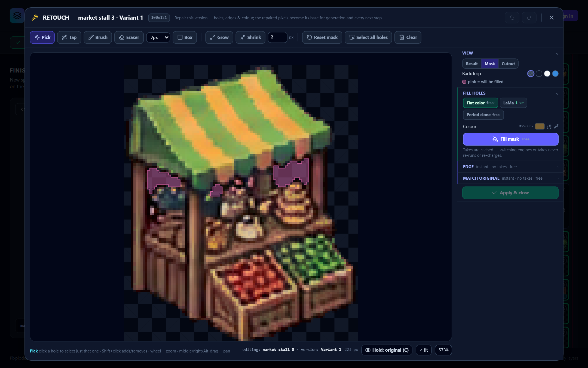Viewport: 588px width, 368px height.
Task: Close the Retouch dialog
Action: [552, 18]
